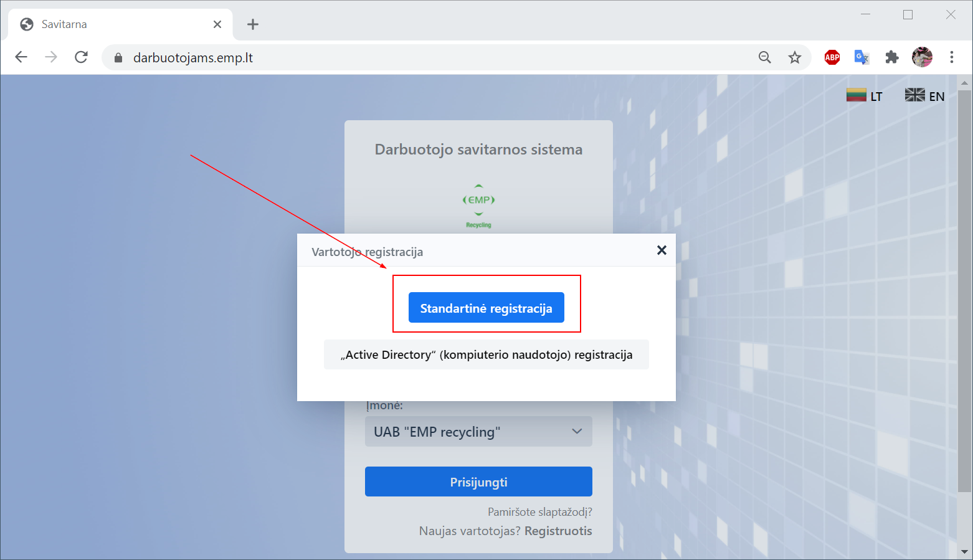Open a new browser tab
Viewport: 973px width, 560px height.
pos(252,24)
